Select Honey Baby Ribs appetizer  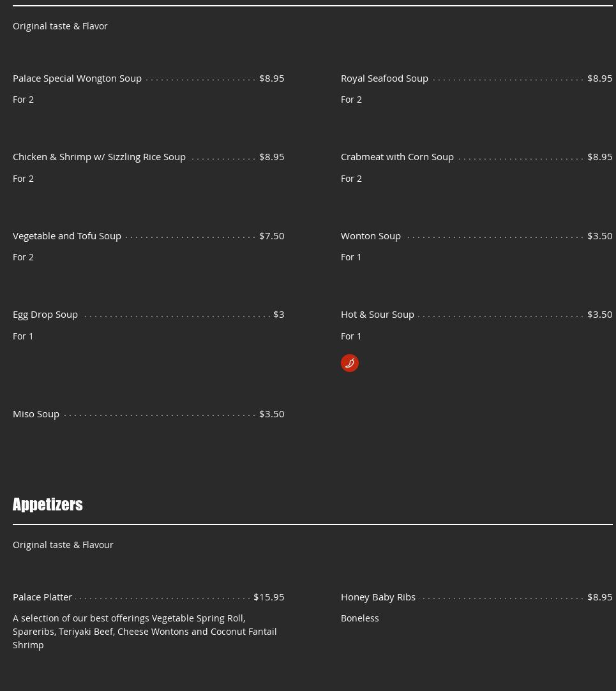tap(379, 597)
